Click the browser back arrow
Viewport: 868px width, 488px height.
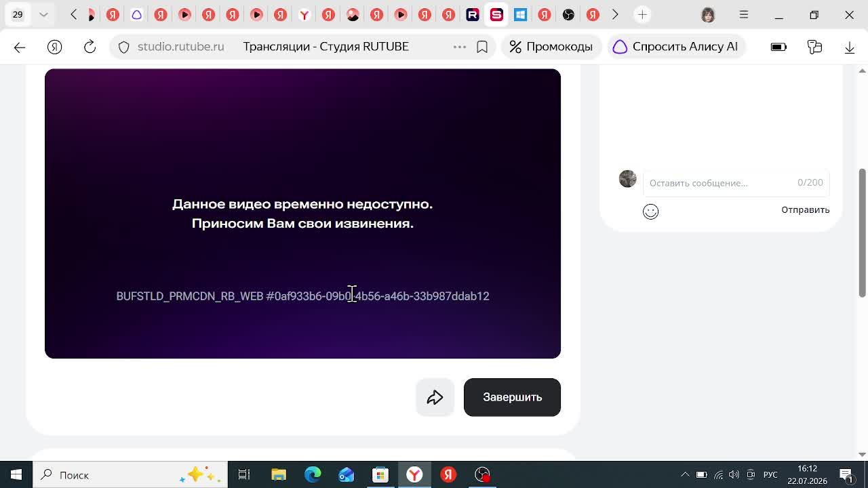pos(20,47)
